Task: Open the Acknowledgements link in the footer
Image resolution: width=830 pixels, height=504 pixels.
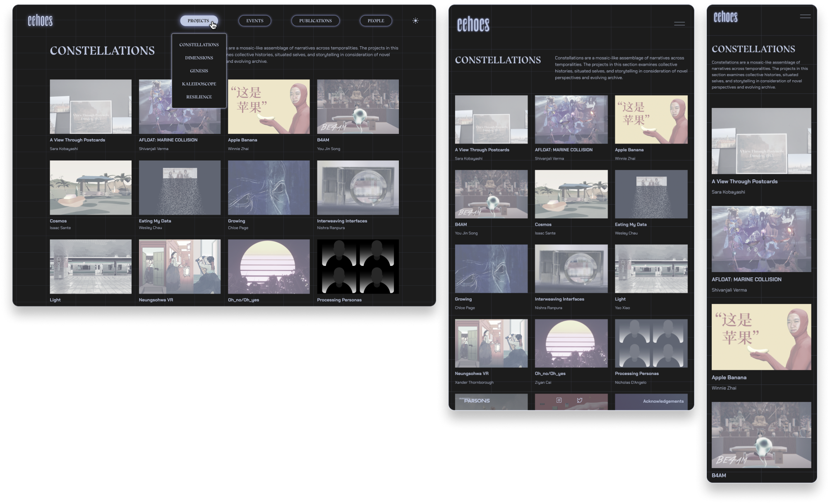Action: point(663,401)
